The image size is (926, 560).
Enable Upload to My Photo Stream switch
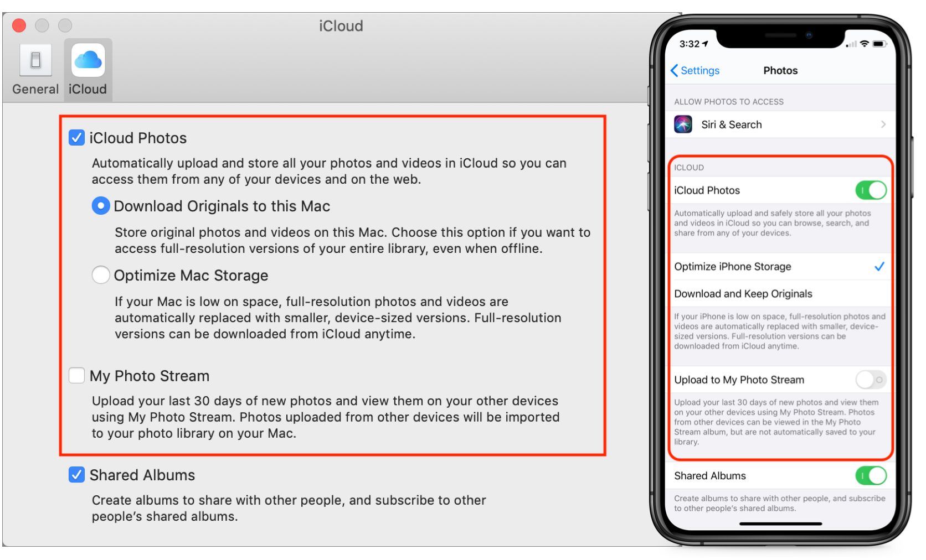coord(871,380)
